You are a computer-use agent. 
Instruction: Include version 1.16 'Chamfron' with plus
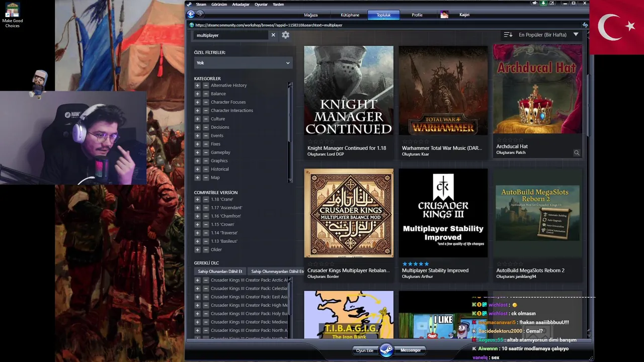tap(197, 216)
